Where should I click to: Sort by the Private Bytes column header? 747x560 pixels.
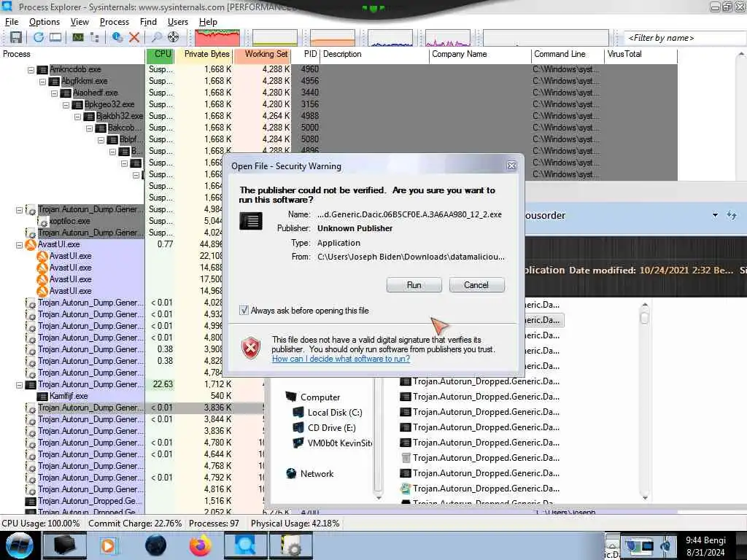pyautogui.click(x=204, y=54)
